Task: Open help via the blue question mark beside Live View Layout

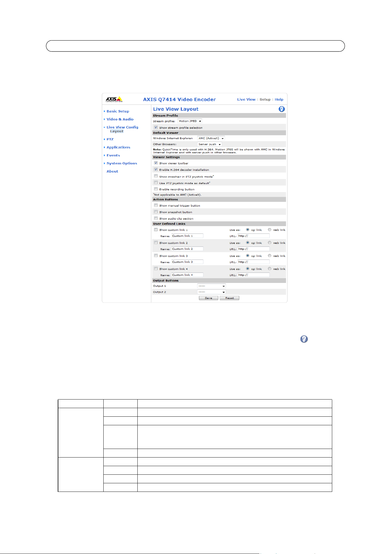Action: click(x=282, y=109)
